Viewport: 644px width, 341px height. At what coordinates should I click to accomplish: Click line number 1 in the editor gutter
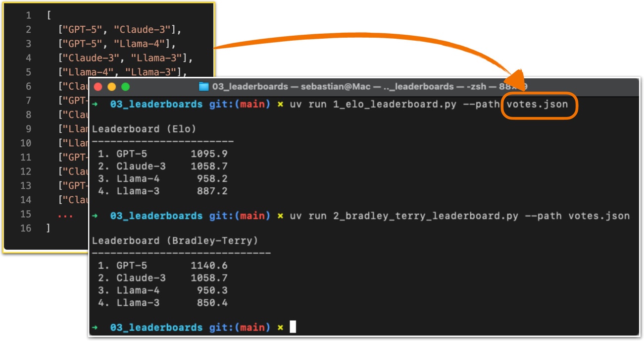pos(28,15)
